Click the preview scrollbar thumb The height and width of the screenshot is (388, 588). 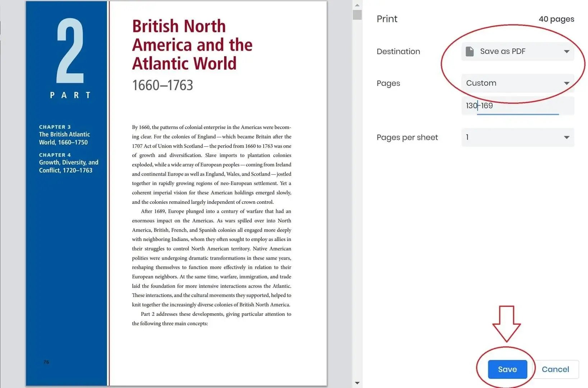[356, 15]
